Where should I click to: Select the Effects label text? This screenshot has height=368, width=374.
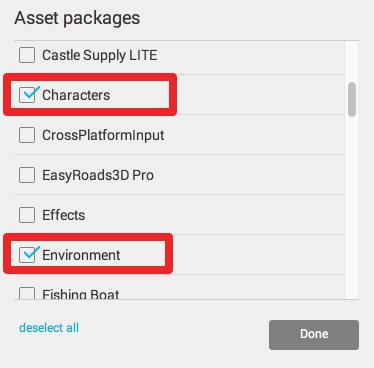(64, 215)
